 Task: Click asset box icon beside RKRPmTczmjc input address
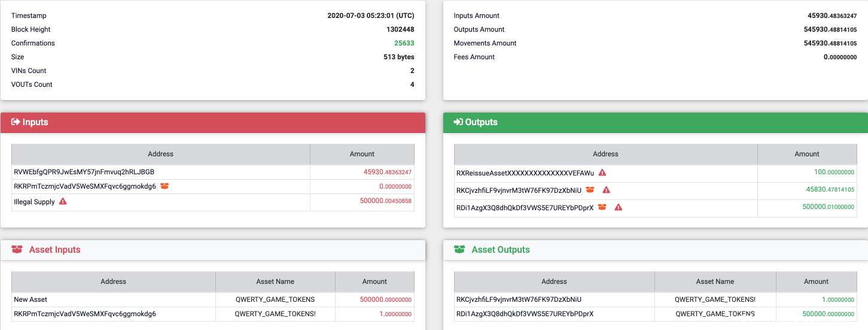(165, 186)
